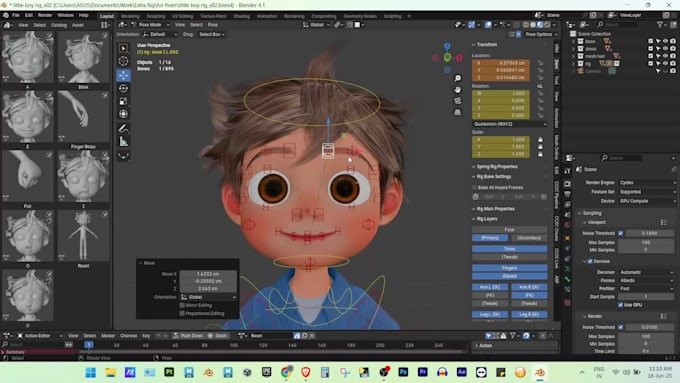The image size is (680, 383).
Task: Select the Measure ruler tool
Action: click(x=124, y=141)
